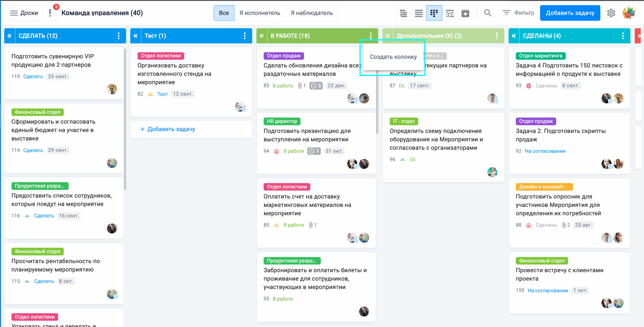Open the Тест column options menu

click(x=245, y=36)
